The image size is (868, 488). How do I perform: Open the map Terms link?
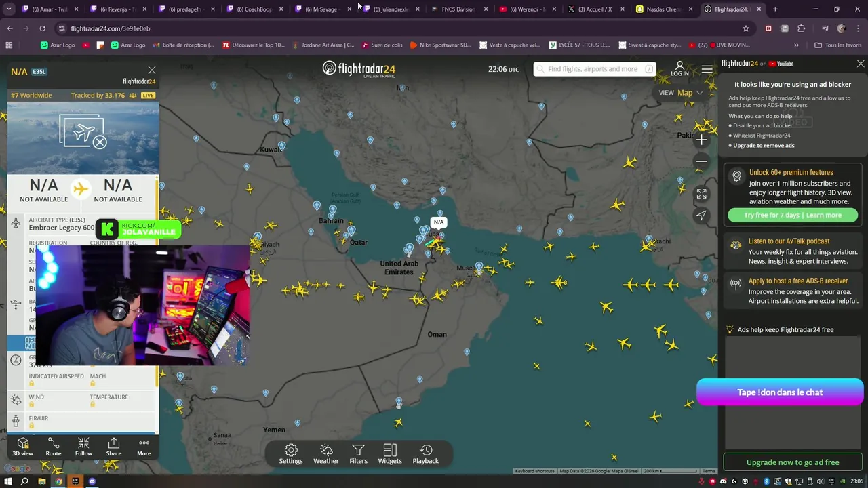(709, 471)
